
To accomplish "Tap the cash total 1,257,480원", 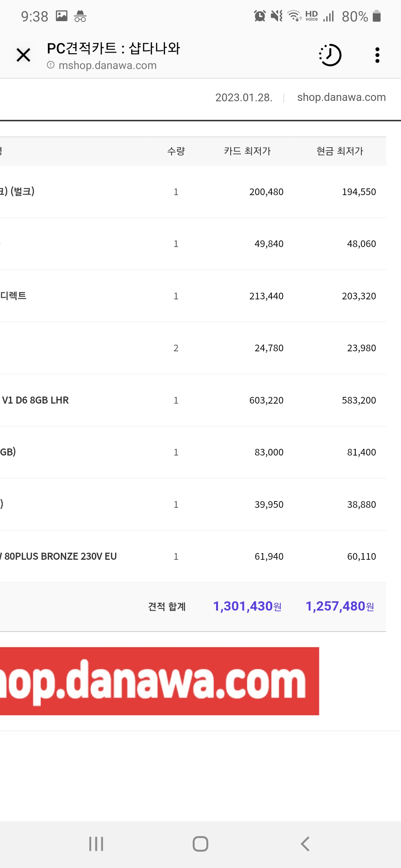I will pos(340,606).
